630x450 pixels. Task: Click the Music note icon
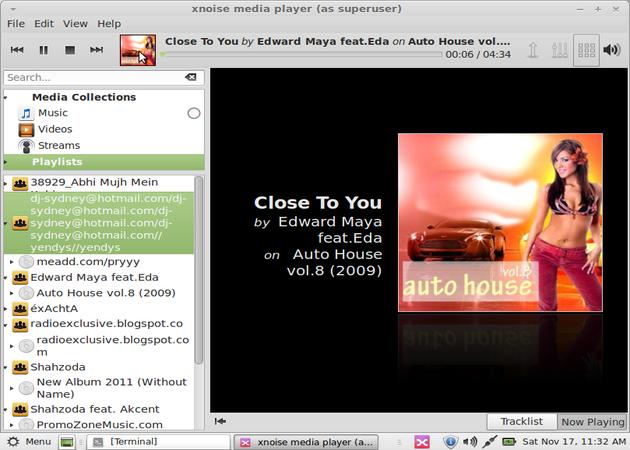tap(26, 114)
